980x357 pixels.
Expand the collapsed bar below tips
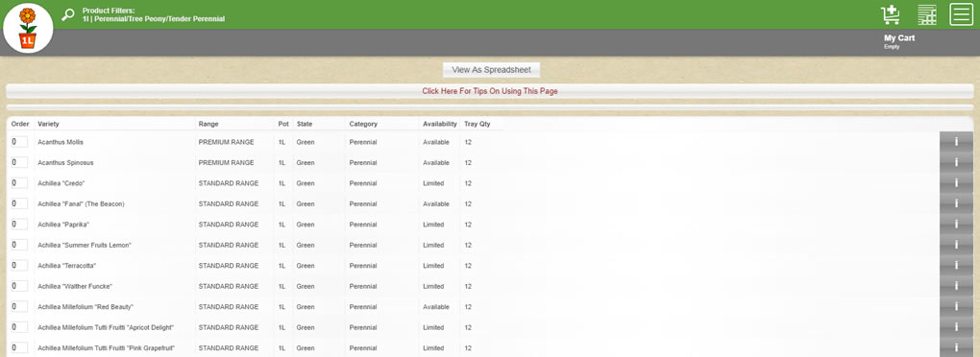pyautogui.click(x=489, y=107)
